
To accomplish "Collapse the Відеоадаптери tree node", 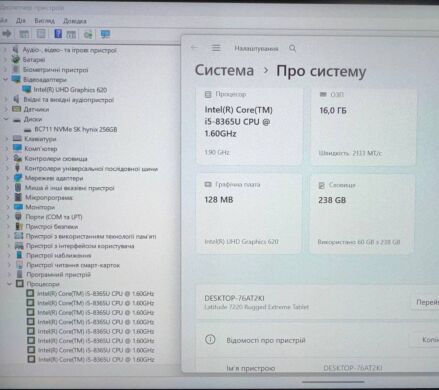I will click(x=5, y=79).
